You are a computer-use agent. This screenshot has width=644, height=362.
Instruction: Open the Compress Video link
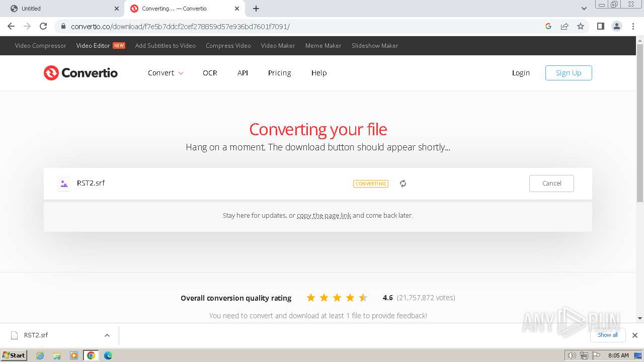[x=228, y=46]
